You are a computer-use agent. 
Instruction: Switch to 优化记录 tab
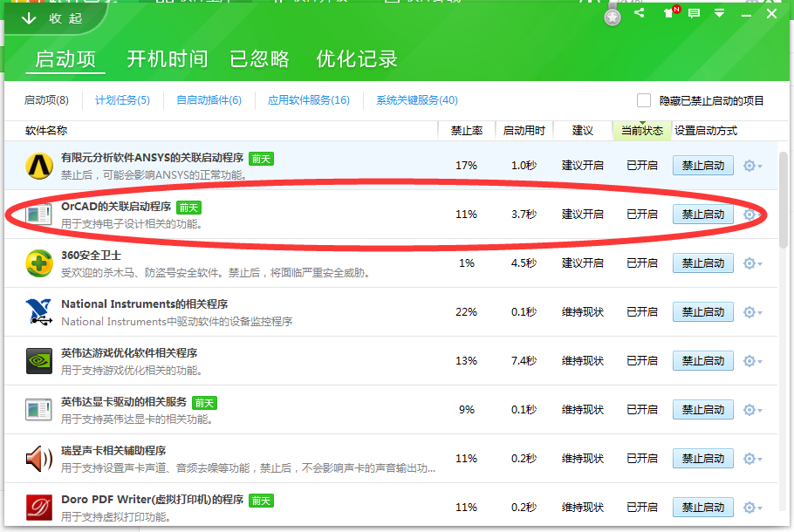point(357,59)
